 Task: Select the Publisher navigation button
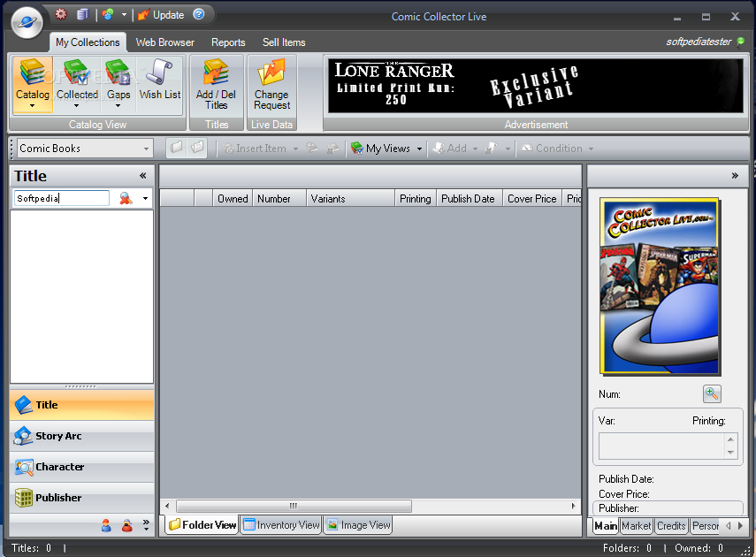[x=82, y=498]
